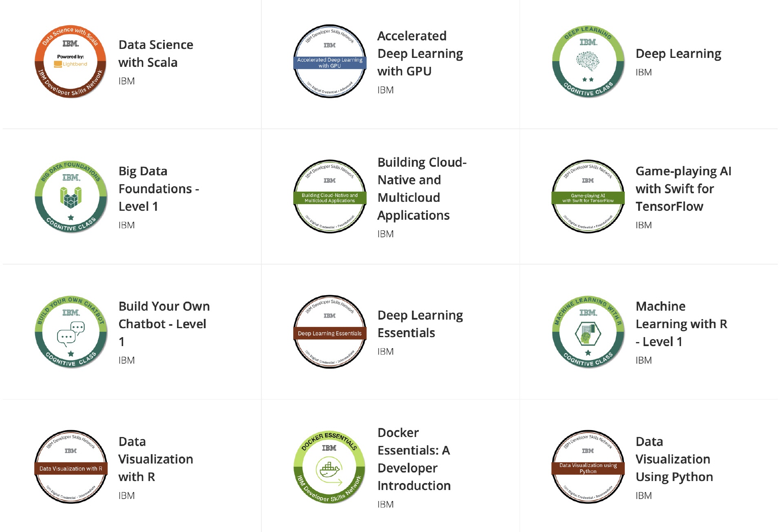Image resolution: width=783 pixels, height=532 pixels.
Task: Click IBM issuer under Machine Learning with R
Action: [x=644, y=360]
